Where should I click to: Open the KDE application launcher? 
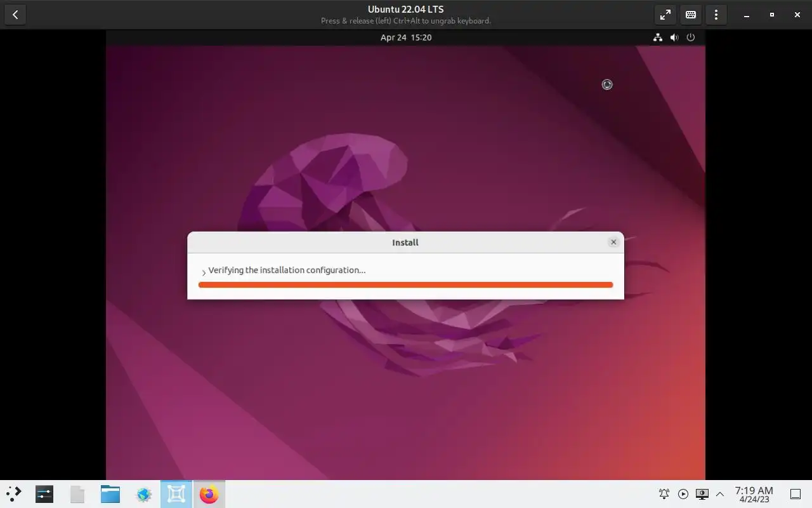(14, 494)
